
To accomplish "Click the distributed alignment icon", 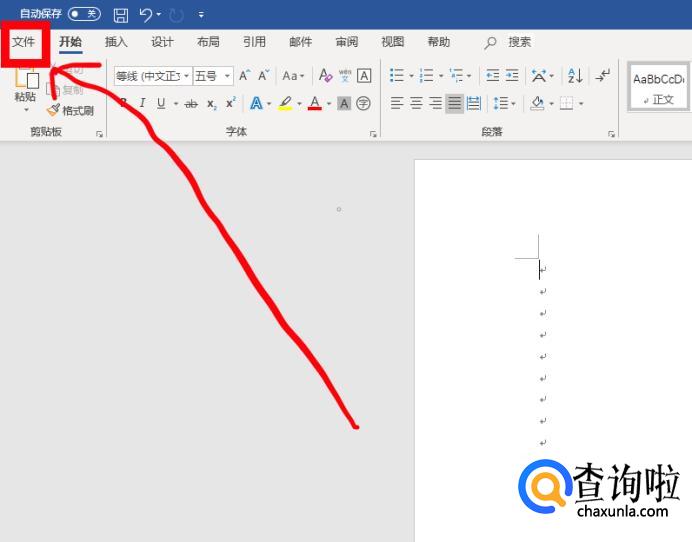I will (x=474, y=104).
